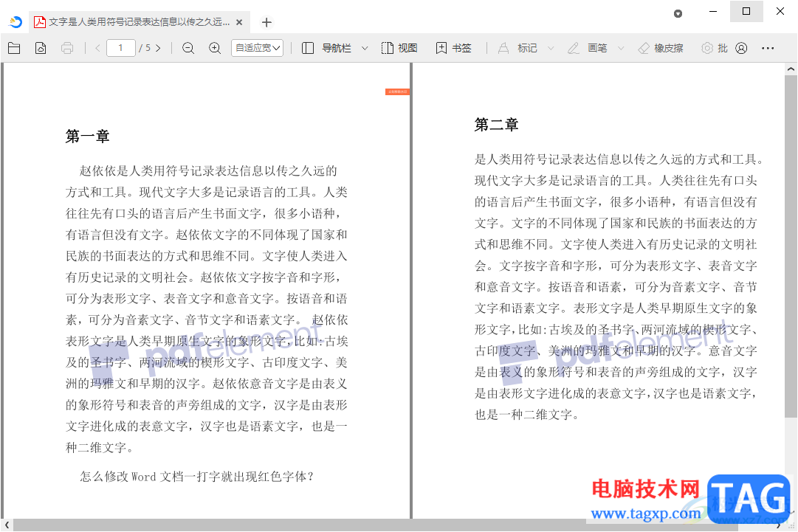The height and width of the screenshot is (532, 798).
Task: Click the 第一章 heading
Action: click(88, 137)
